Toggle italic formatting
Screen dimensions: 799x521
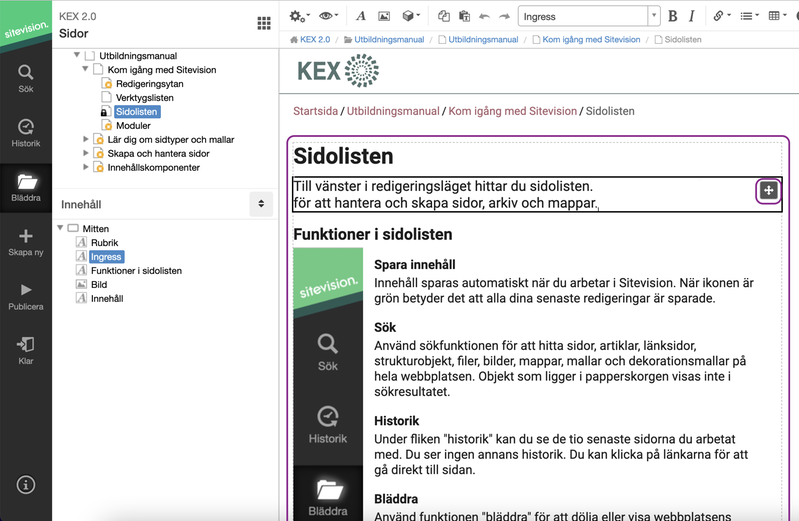[x=691, y=16]
